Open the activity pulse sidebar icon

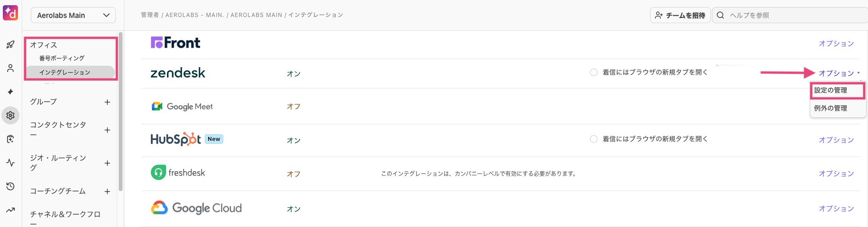(x=10, y=163)
